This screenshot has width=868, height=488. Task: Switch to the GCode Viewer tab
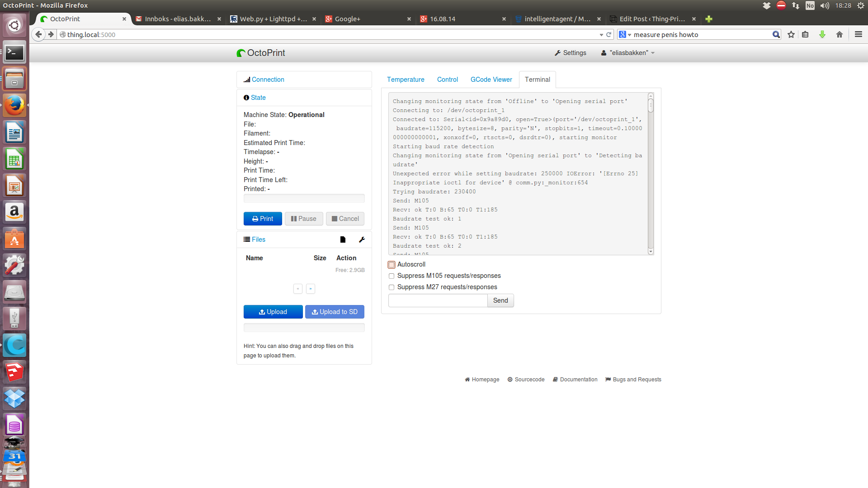491,80
